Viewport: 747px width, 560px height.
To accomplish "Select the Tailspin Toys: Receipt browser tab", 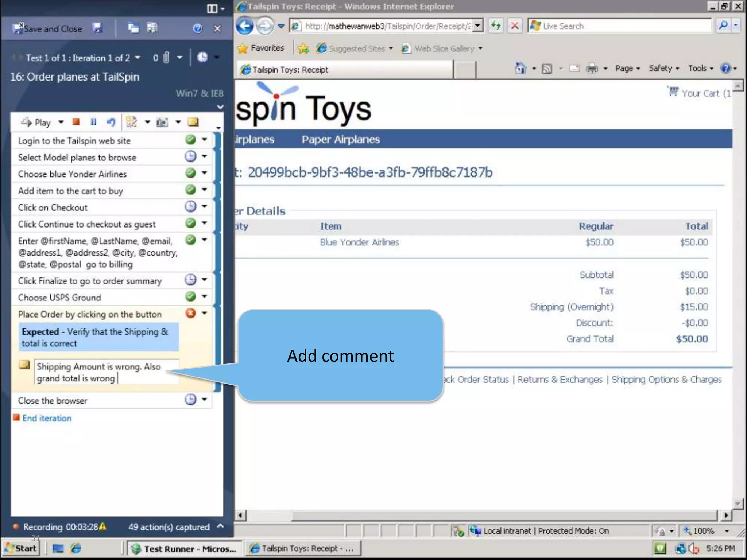I will tap(345, 70).
